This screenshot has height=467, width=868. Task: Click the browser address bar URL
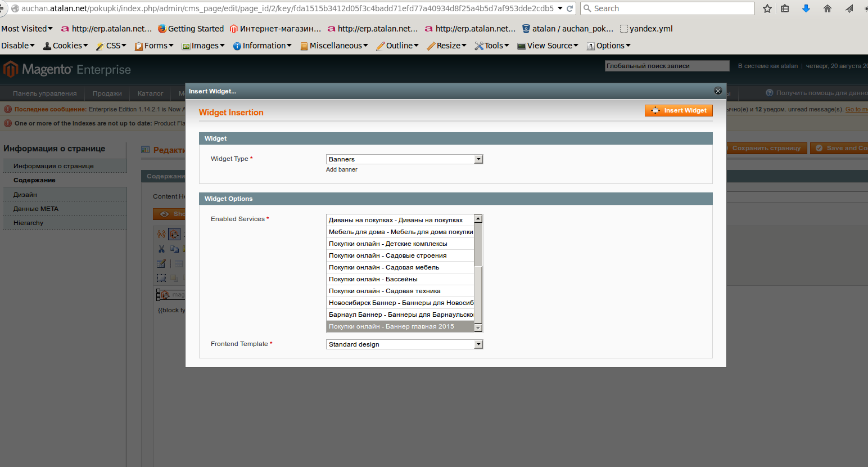[x=287, y=8]
